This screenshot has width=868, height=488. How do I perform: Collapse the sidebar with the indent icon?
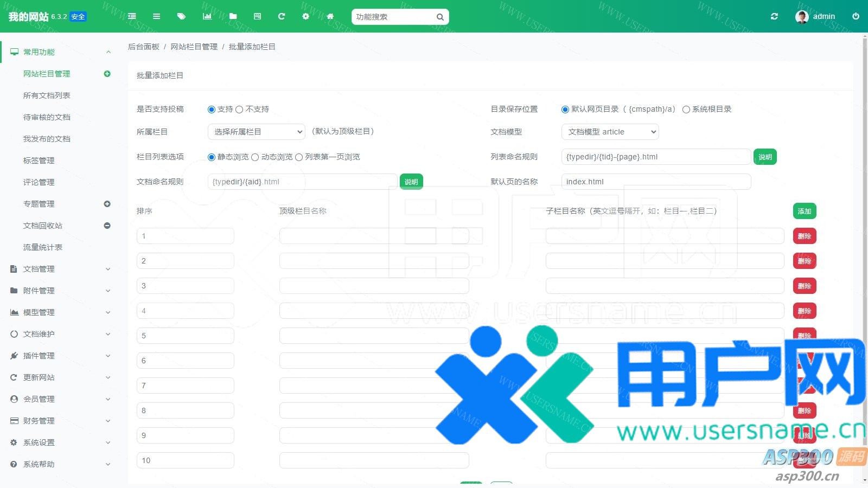[x=132, y=16]
